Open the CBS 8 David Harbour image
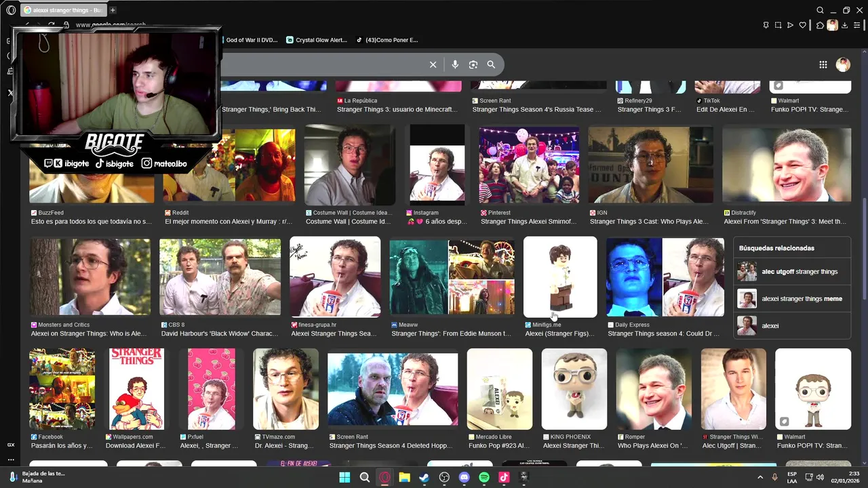The height and width of the screenshot is (488, 868). pos(220,277)
